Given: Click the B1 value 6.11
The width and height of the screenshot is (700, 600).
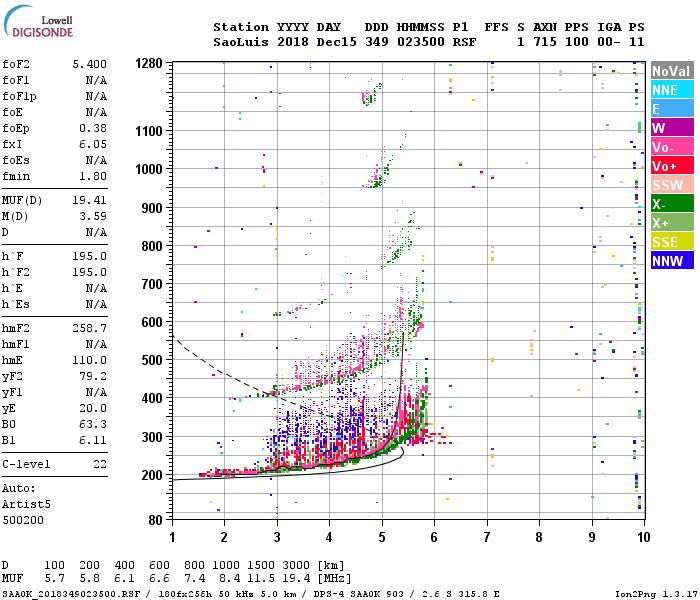Looking at the screenshot, I should pos(93,440).
